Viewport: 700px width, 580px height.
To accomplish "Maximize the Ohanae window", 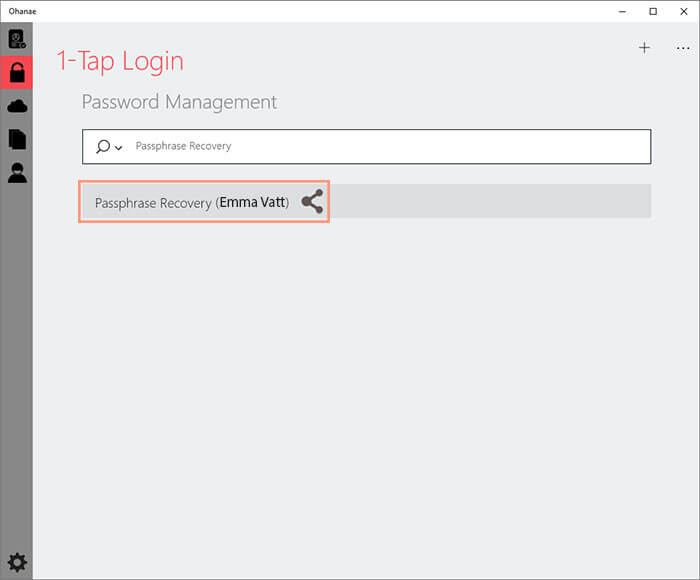I will tap(653, 12).
